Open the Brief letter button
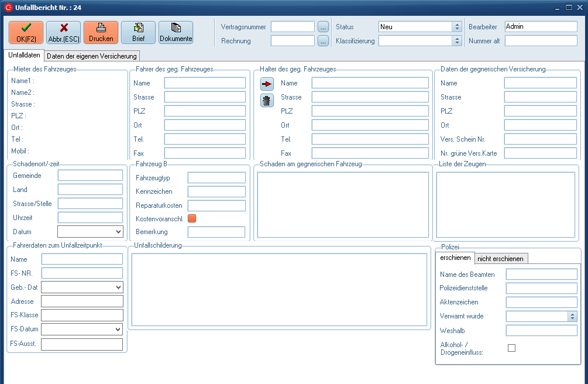 tap(138, 32)
